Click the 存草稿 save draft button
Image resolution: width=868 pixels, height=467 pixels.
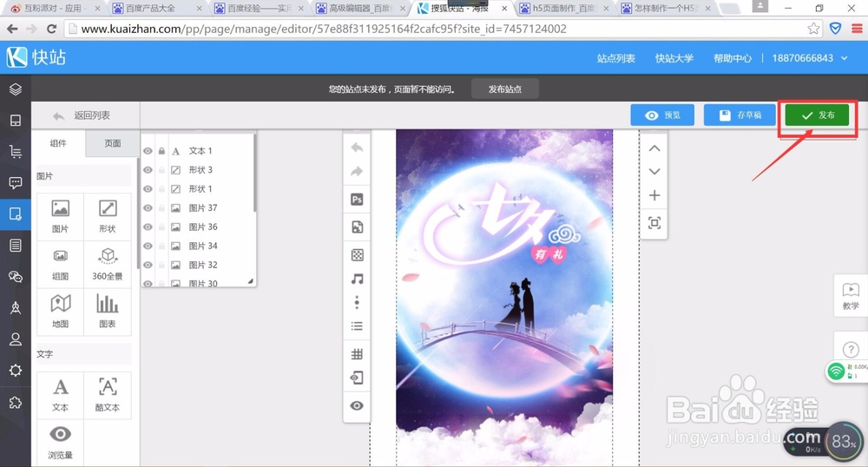click(740, 115)
